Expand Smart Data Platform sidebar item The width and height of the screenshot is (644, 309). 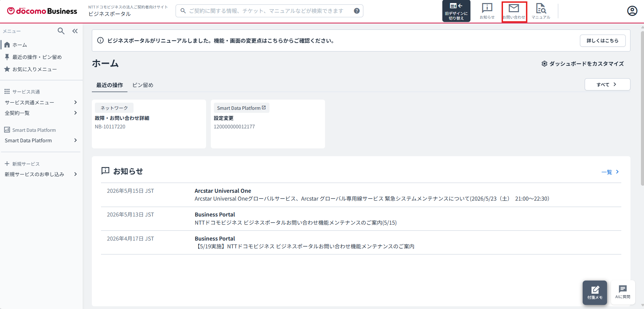coord(41,140)
